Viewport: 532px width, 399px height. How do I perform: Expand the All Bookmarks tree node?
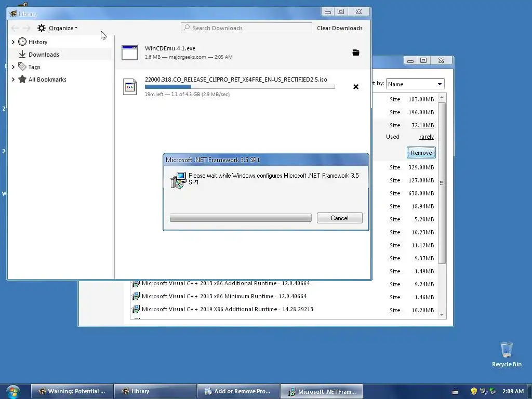tap(13, 79)
